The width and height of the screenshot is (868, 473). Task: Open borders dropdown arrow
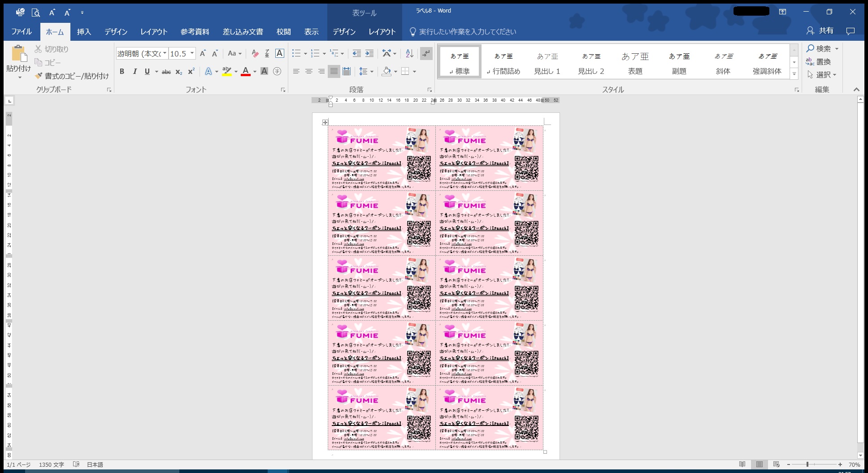tap(414, 72)
